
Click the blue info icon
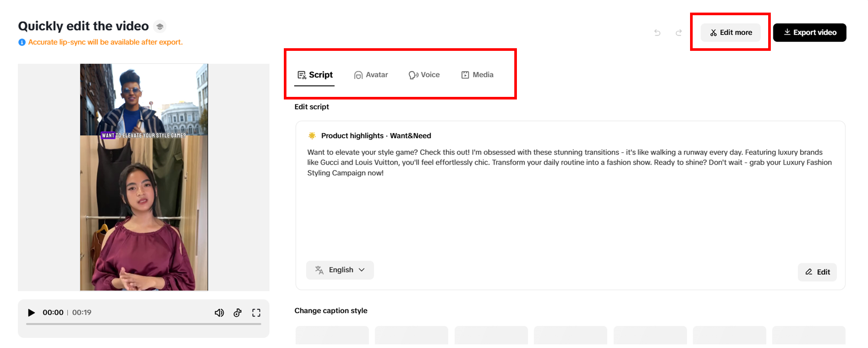click(x=22, y=42)
